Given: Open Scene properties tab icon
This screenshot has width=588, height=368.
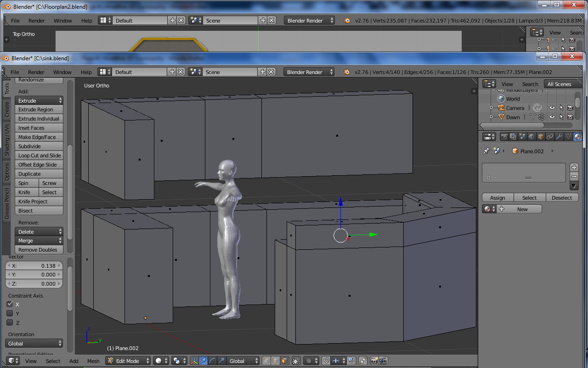Looking at the screenshot, I should point(522,137).
